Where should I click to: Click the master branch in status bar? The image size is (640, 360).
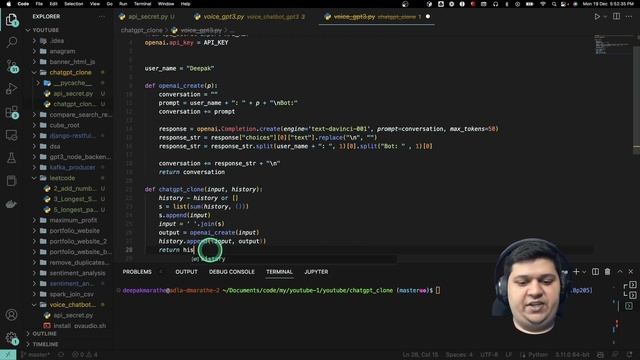36,355
